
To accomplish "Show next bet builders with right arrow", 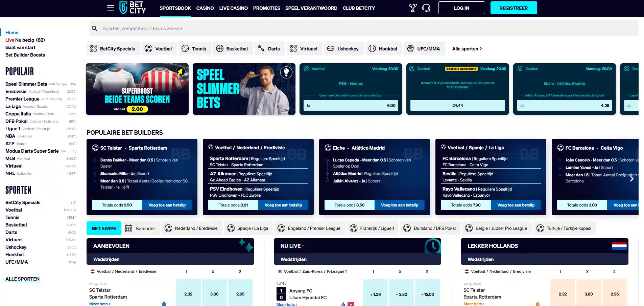I will point(631,178).
